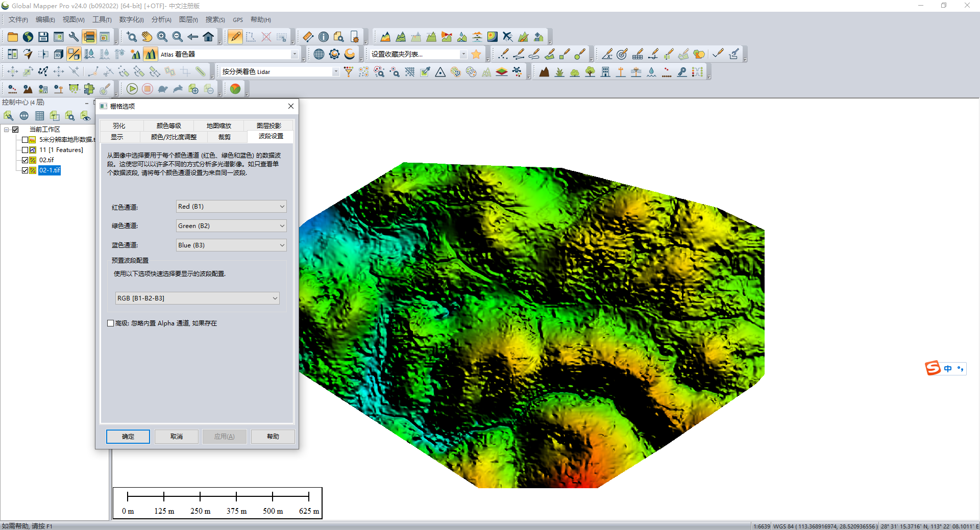Viewport: 980px width, 530px height.
Task: Collapse the 当前工作区 tree node
Action: (7, 130)
